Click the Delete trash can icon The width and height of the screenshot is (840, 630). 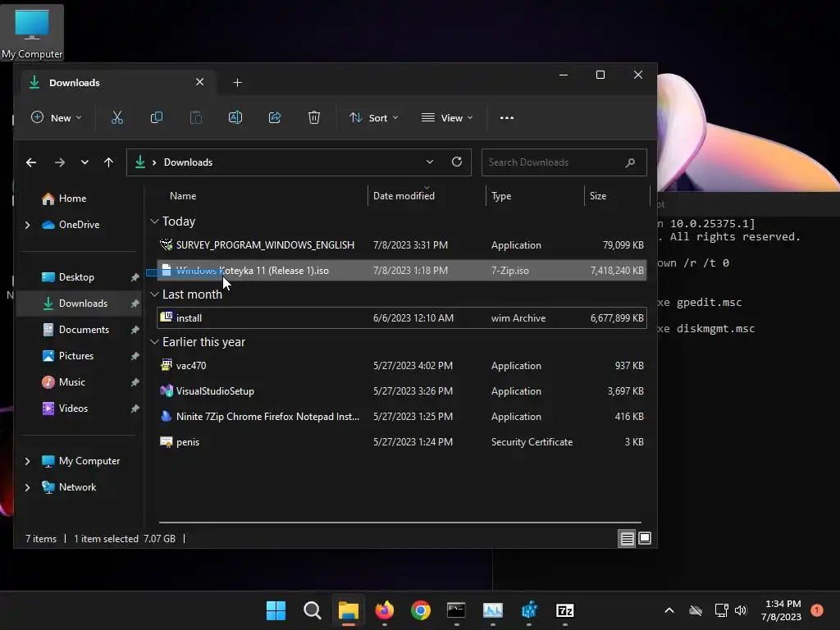(314, 118)
